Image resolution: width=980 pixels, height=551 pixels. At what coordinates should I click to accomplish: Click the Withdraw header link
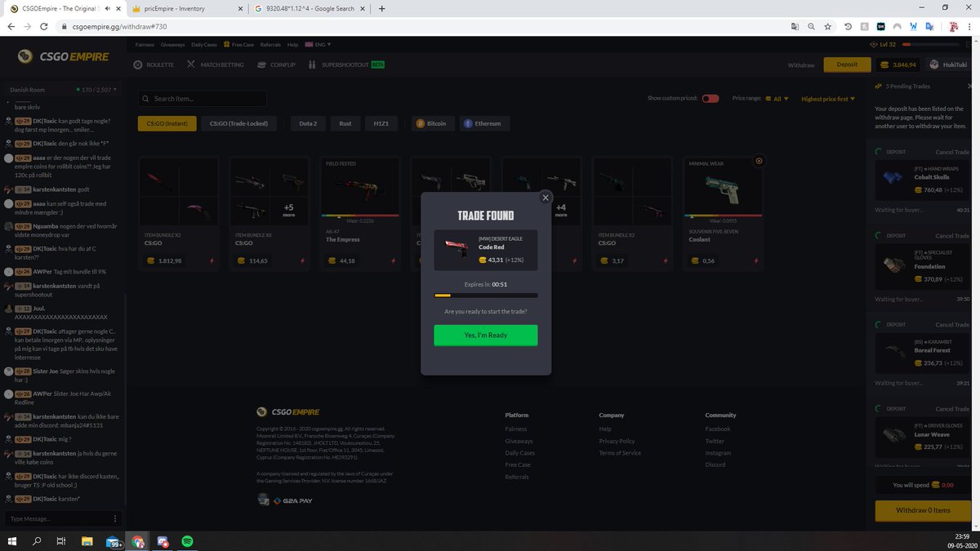(801, 64)
